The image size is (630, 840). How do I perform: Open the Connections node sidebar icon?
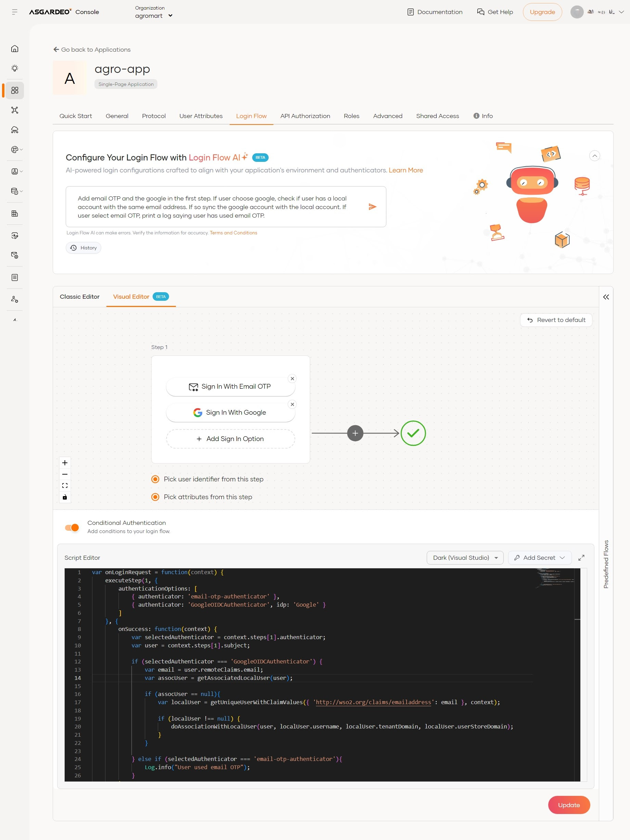coord(14,110)
